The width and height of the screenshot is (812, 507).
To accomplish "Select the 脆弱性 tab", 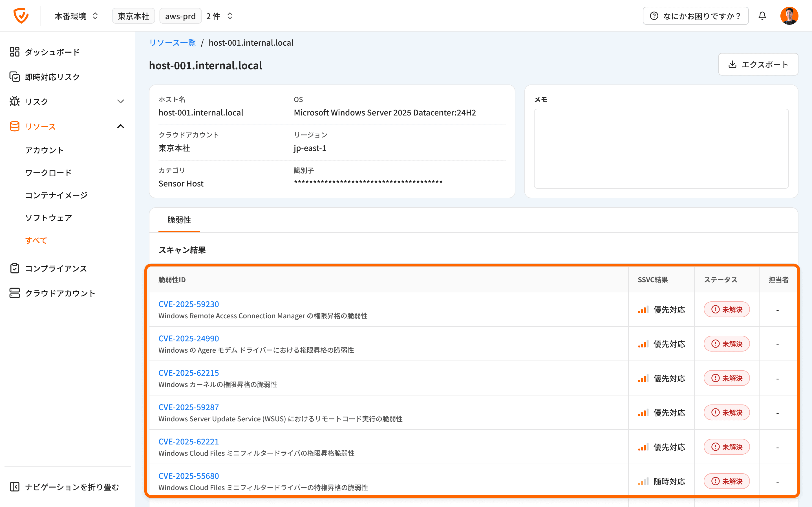I will tap(179, 220).
